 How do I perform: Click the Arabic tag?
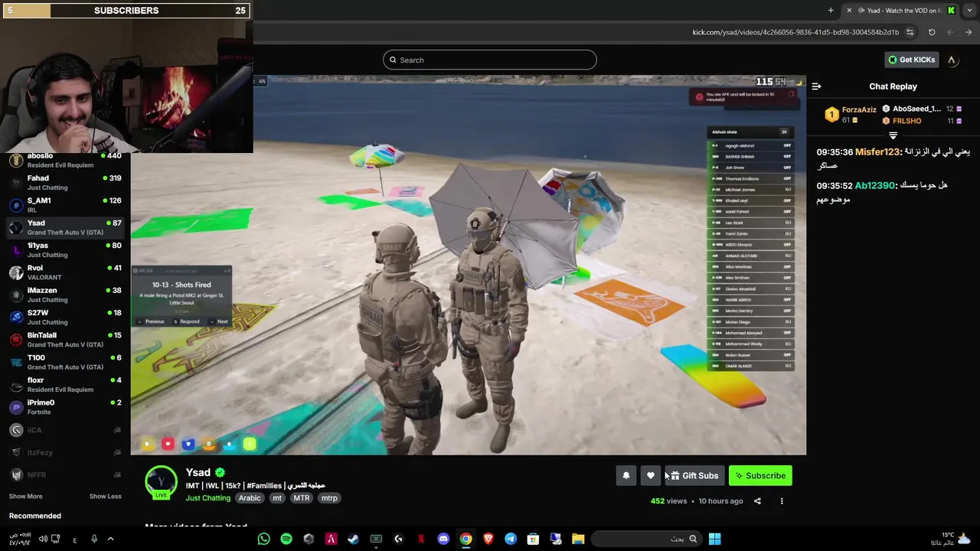pyautogui.click(x=250, y=498)
